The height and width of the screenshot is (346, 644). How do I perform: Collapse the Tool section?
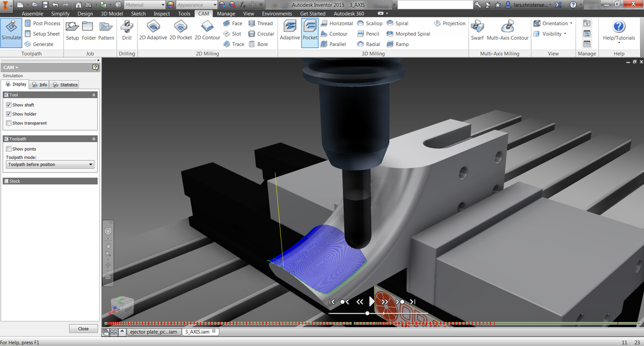[x=94, y=95]
